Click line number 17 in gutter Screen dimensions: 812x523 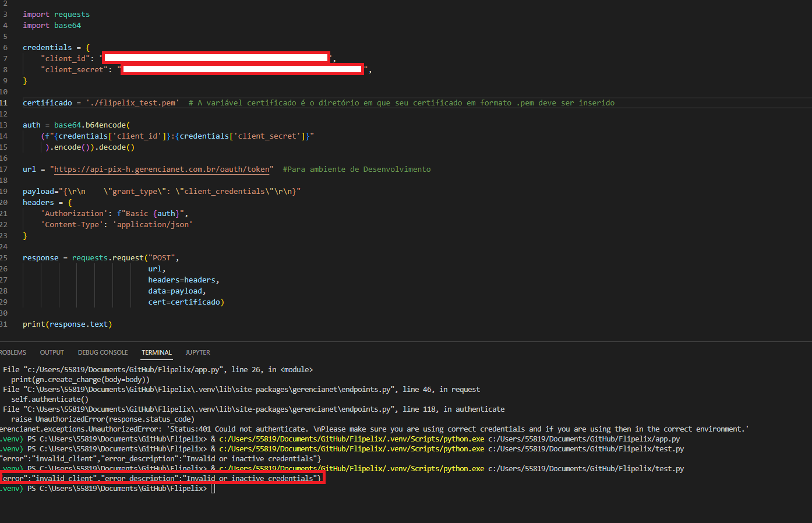click(x=4, y=169)
